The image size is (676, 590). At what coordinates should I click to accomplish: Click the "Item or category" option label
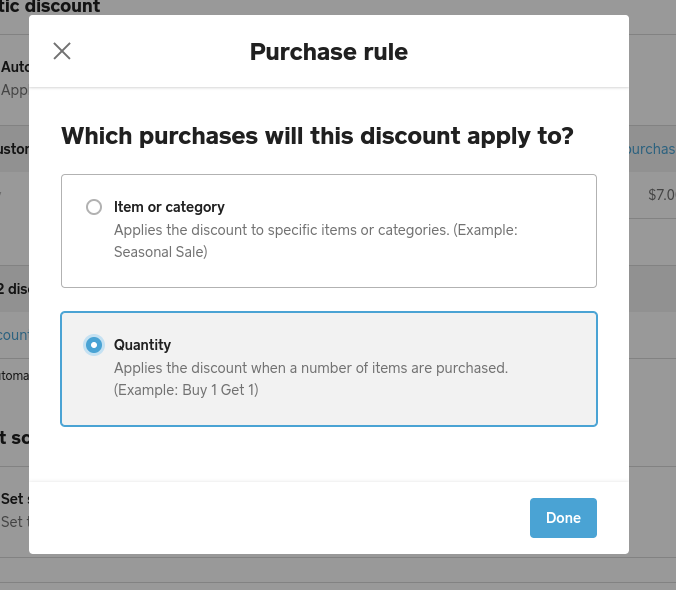(169, 207)
